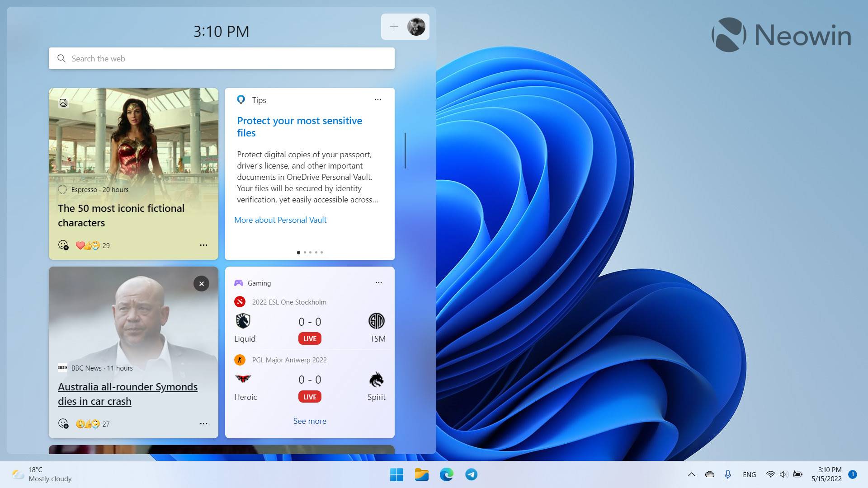Open the add widget panel
The image size is (868, 488).
[394, 27]
